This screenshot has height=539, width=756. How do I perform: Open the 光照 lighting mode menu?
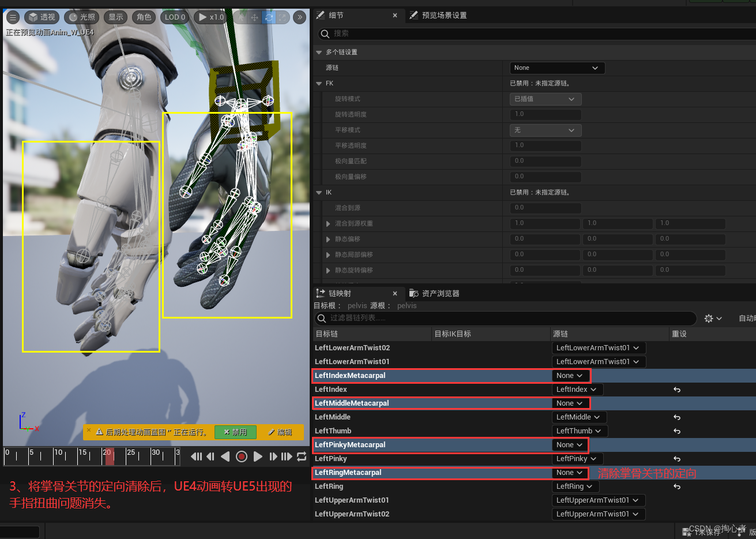[81, 17]
